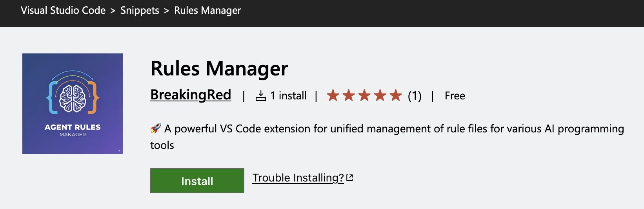The image size is (644, 209).
Task: Open the (1) review count
Action: (415, 96)
